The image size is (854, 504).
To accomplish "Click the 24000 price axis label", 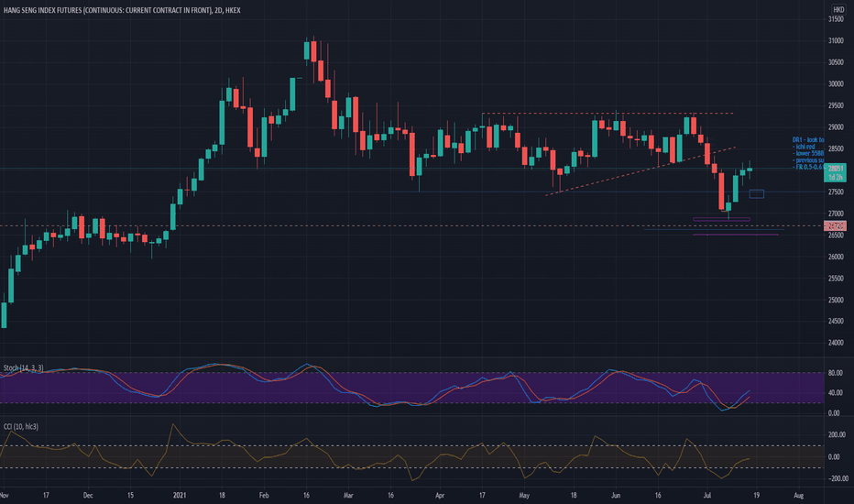I will [836, 343].
